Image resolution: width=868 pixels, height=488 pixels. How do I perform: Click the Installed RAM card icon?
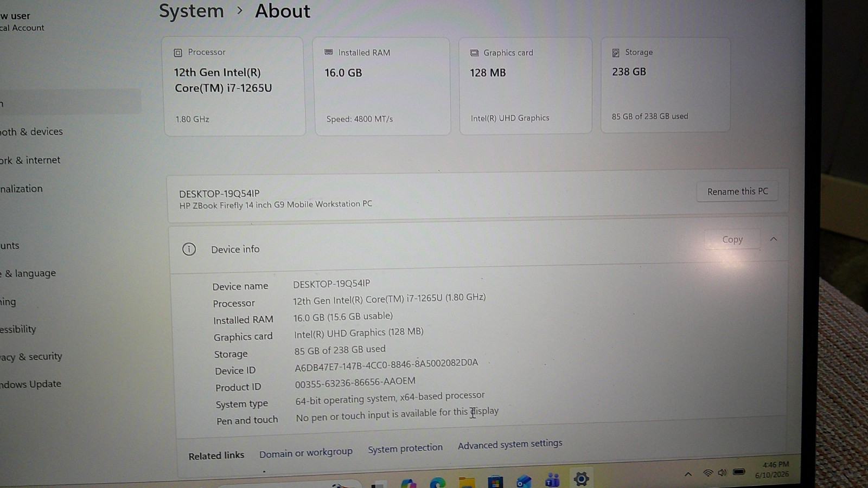coord(329,52)
